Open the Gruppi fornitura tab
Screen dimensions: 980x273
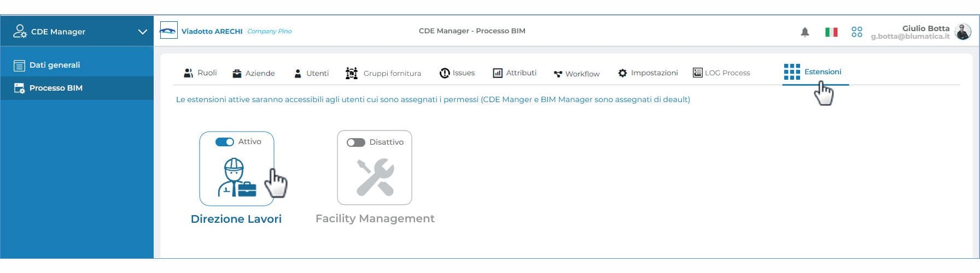coord(384,73)
